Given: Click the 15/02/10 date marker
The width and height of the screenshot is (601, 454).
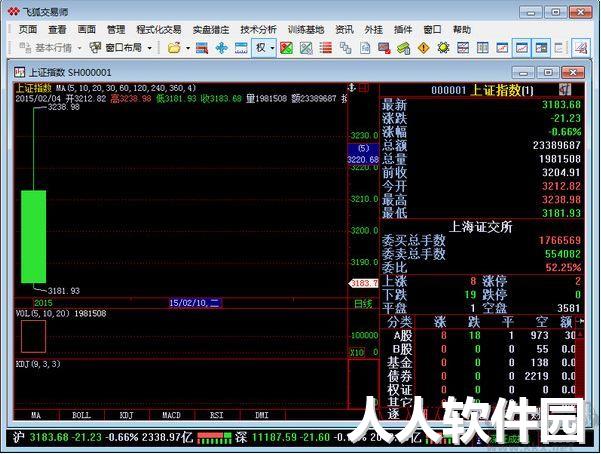Looking at the screenshot, I should (195, 303).
